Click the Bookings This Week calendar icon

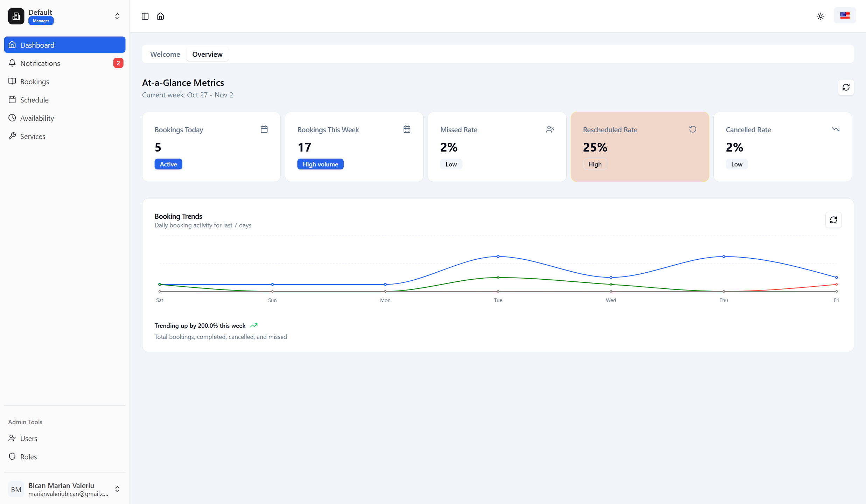pos(406,129)
